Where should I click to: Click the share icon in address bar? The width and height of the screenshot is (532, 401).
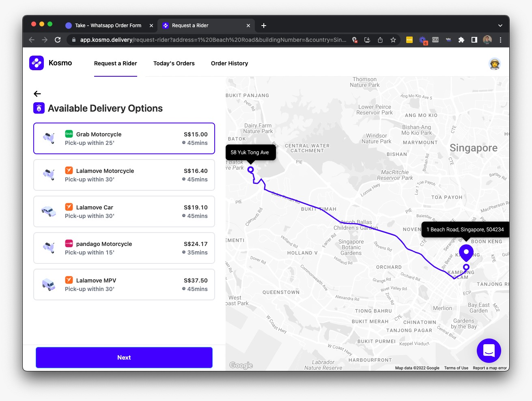tap(380, 40)
